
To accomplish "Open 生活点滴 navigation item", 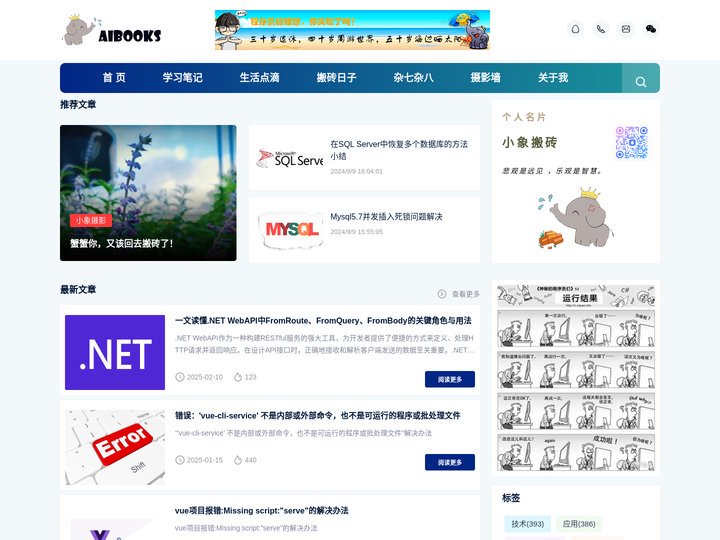I will pos(259,78).
